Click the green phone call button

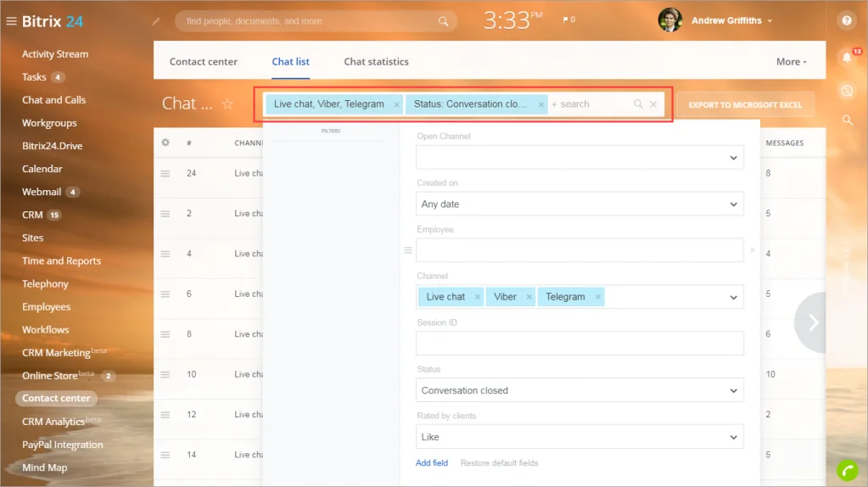[x=847, y=470]
